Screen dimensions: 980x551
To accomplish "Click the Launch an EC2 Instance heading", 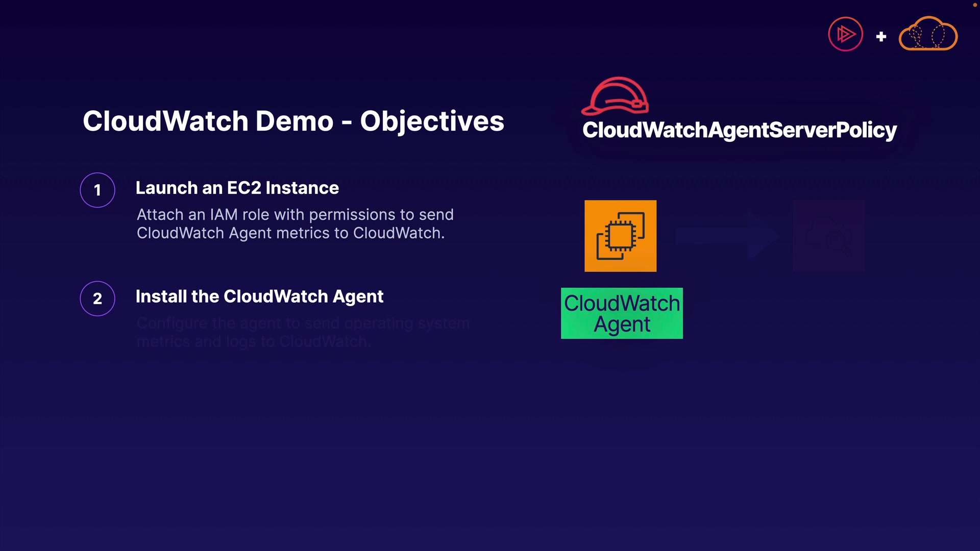I will [x=237, y=188].
